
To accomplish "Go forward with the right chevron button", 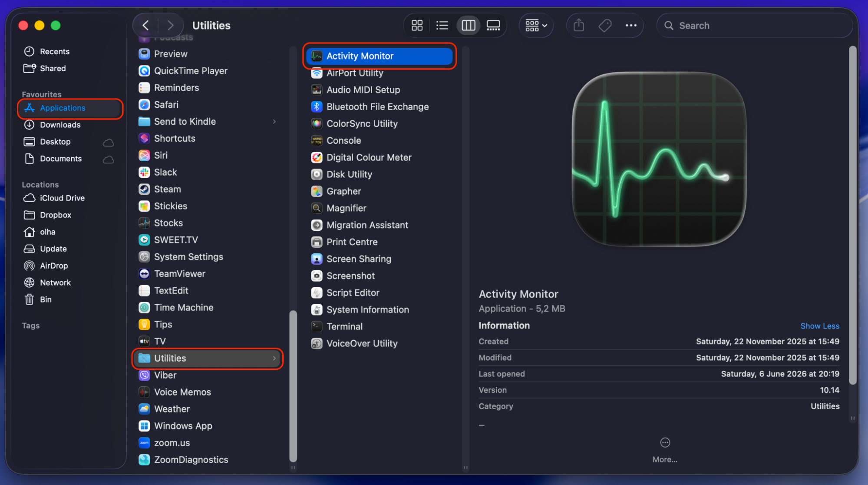I will point(170,26).
